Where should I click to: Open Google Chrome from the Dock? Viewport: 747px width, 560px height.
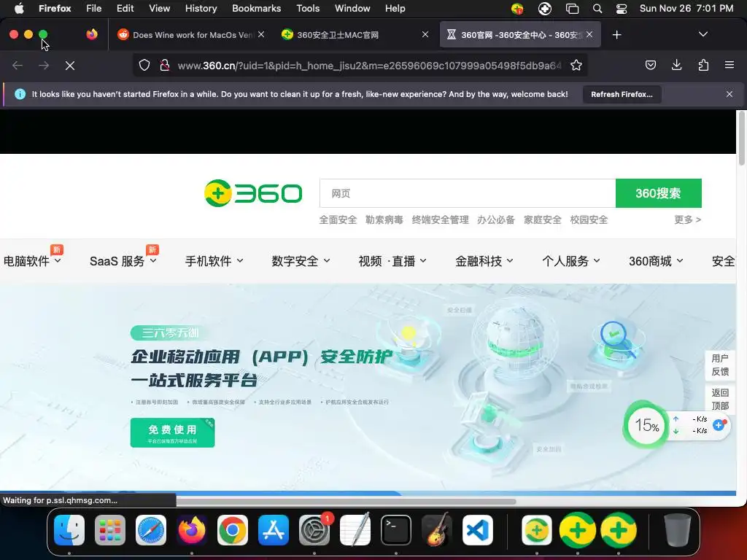pos(233,530)
